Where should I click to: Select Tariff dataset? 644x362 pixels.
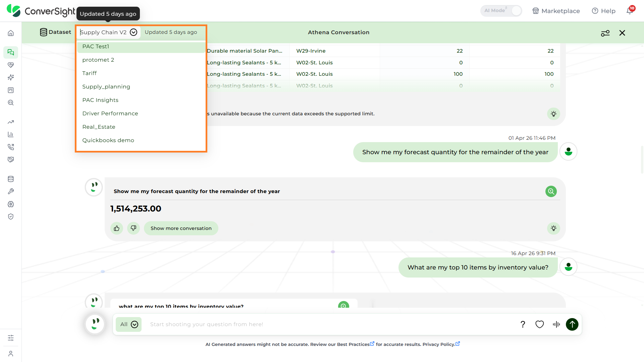coord(141,73)
